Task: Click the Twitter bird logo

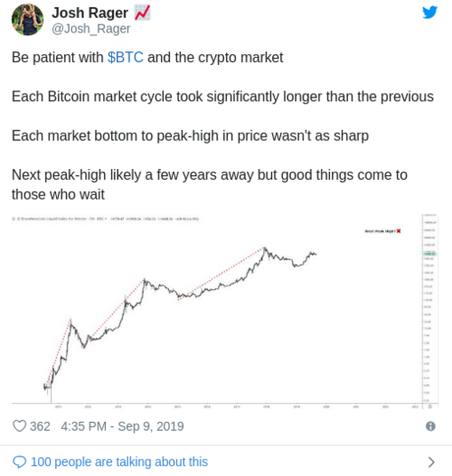Action: pos(429,13)
